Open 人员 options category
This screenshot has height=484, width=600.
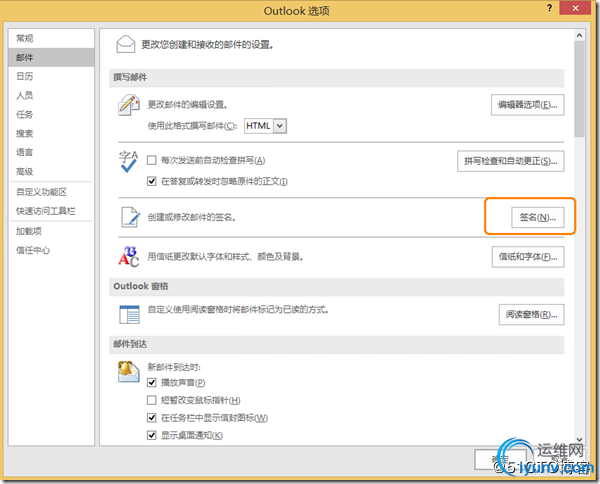click(51, 95)
